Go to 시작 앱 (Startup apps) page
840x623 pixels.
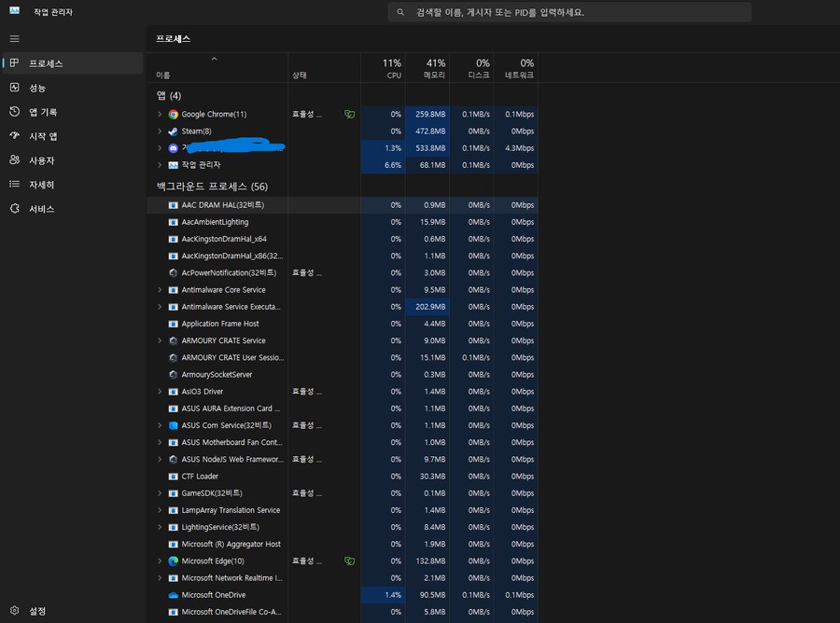click(x=43, y=136)
